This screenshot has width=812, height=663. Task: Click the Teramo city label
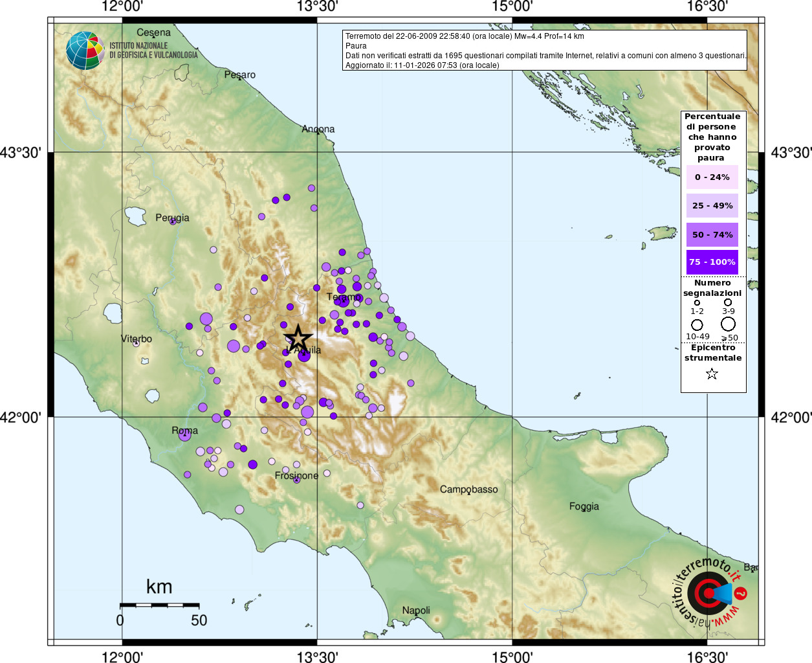344,297
